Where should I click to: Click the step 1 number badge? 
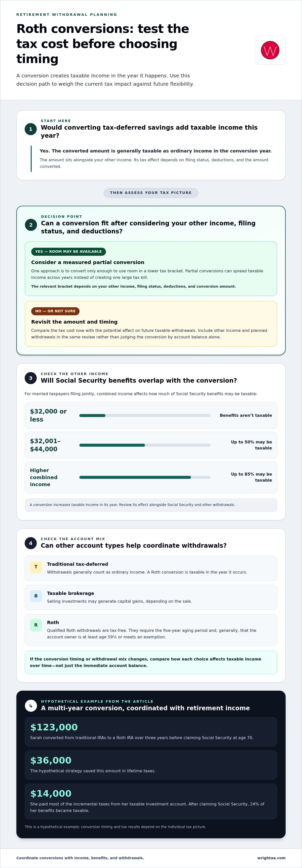click(31, 129)
